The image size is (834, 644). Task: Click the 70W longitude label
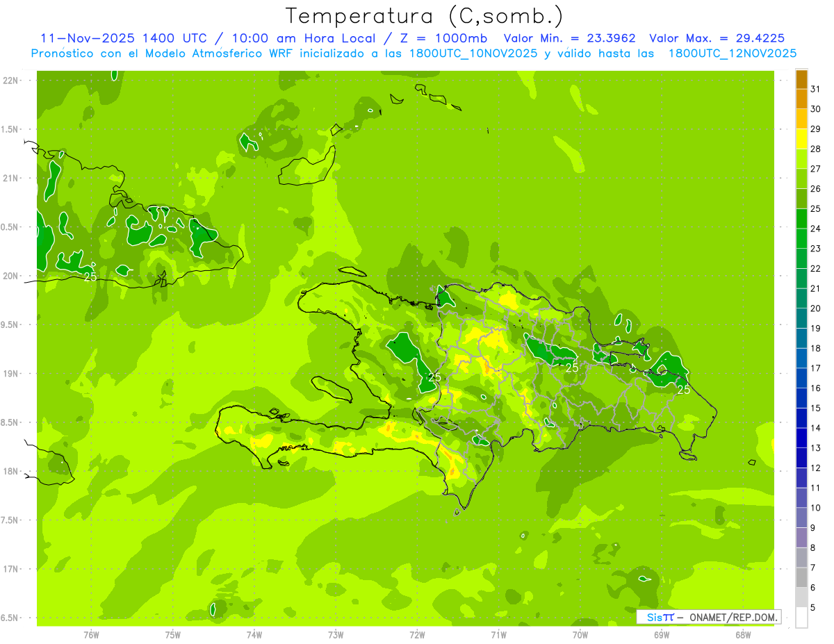(x=580, y=634)
